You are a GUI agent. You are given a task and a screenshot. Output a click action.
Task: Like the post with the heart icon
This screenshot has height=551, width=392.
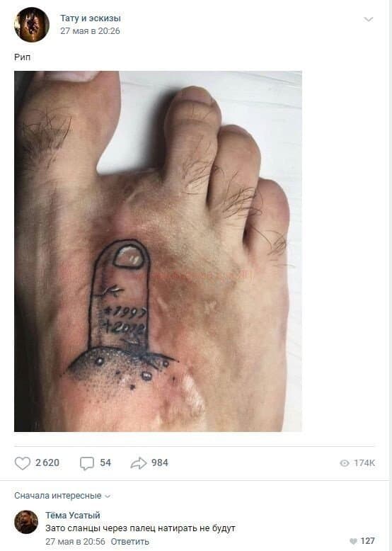(22, 463)
